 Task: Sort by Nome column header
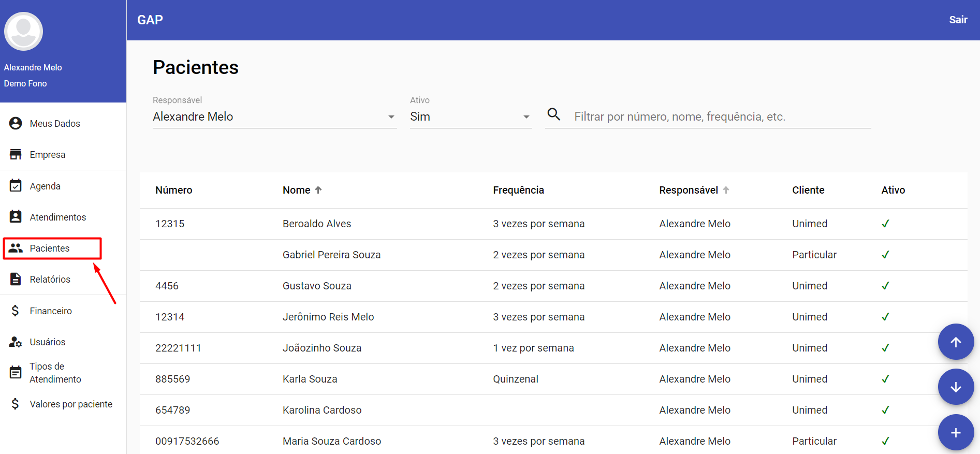[x=297, y=190]
